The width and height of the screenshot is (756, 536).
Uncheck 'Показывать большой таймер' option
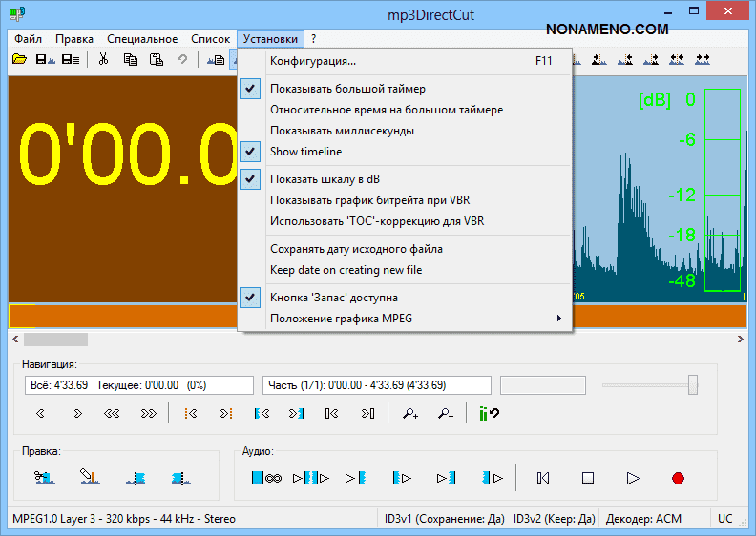(x=347, y=89)
